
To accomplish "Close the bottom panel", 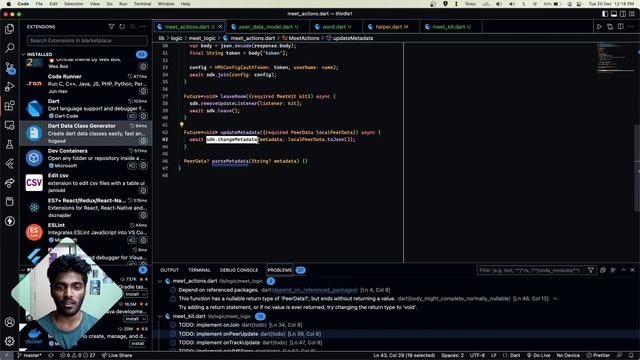I will pyautogui.click(x=632, y=270).
